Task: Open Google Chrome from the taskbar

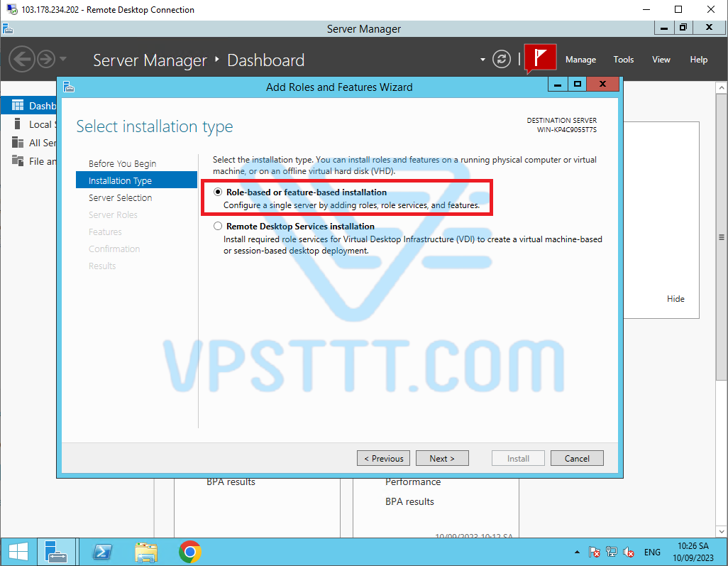Action: coord(190,552)
